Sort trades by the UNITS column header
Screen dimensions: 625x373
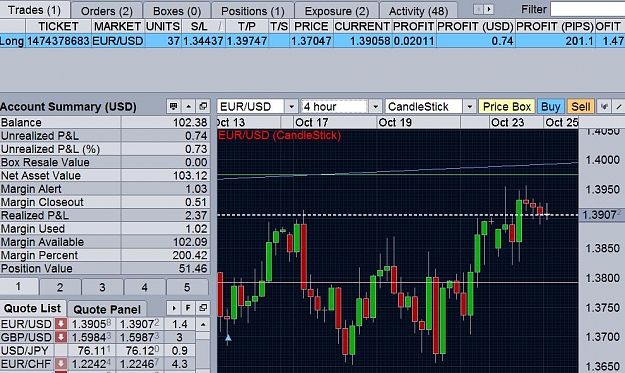[x=163, y=26]
